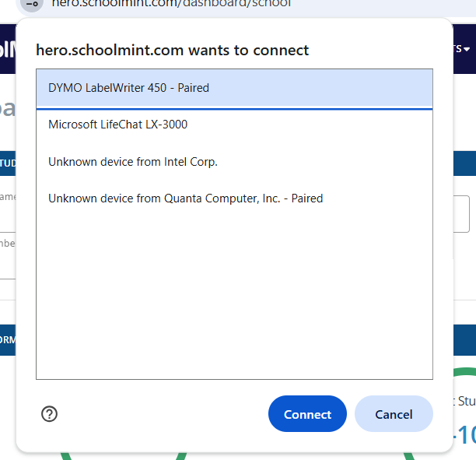The height and width of the screenshot is (460, 476).
Task: Open site information icon in address bar
Action: point(32,4)
